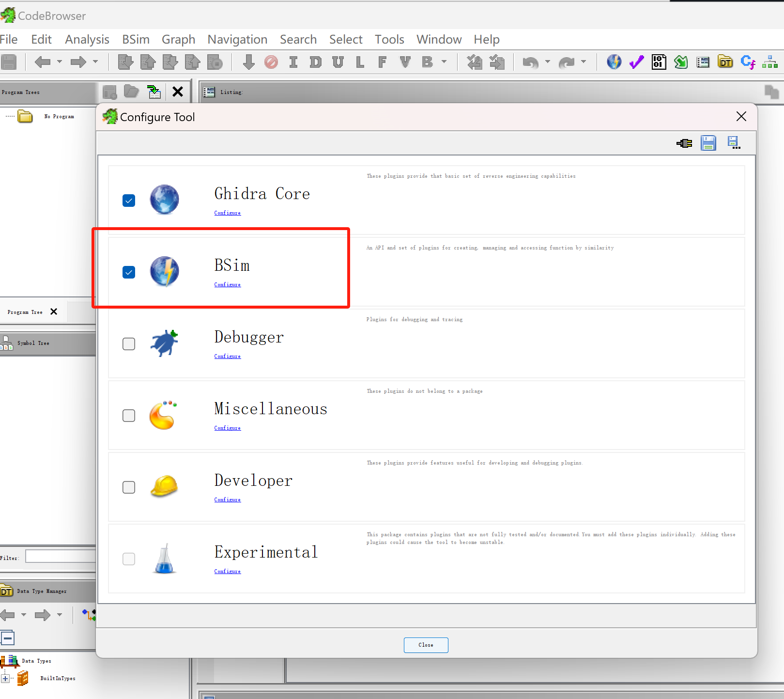Click Configure link under Ghidra Core
The height and width of the screenshot is (699, 784).
tap(228, 213)
